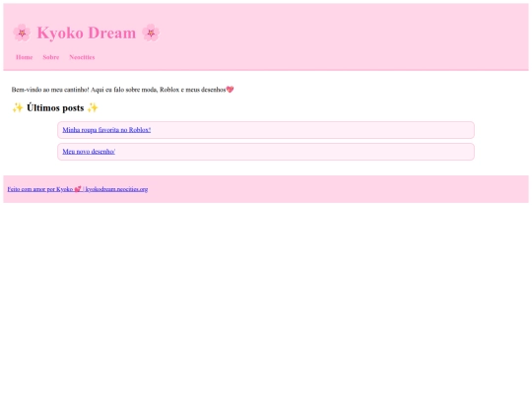
Task: Click the 'Últimos posts' heading
Action: pos(55,108)
